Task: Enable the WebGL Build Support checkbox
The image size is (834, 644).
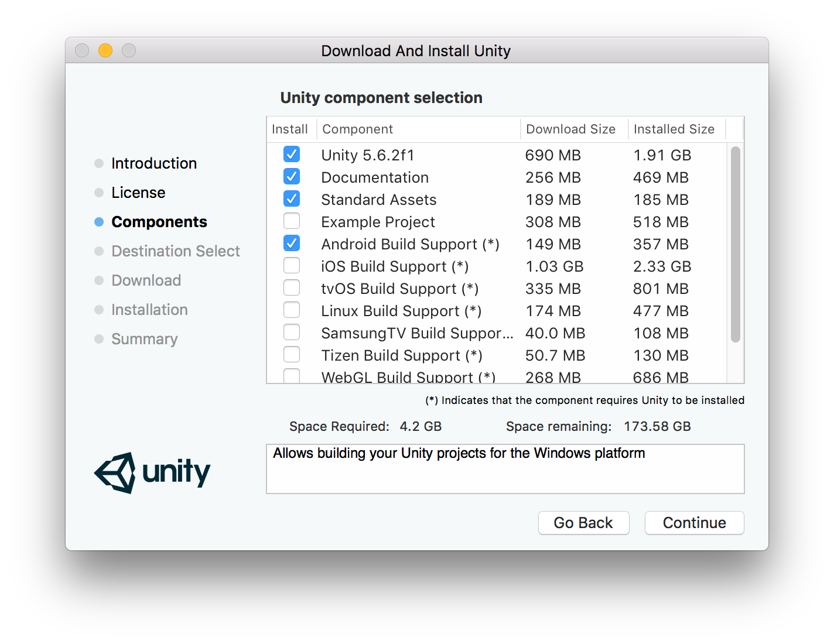Action: (x=292, y=376)
